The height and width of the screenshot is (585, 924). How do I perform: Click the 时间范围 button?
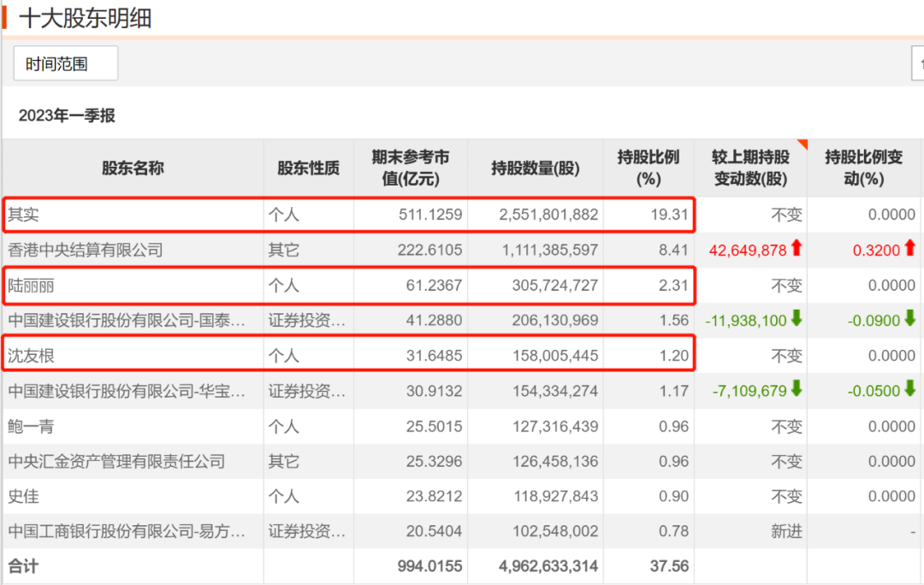pyautogui.click(x=65, y=63)
